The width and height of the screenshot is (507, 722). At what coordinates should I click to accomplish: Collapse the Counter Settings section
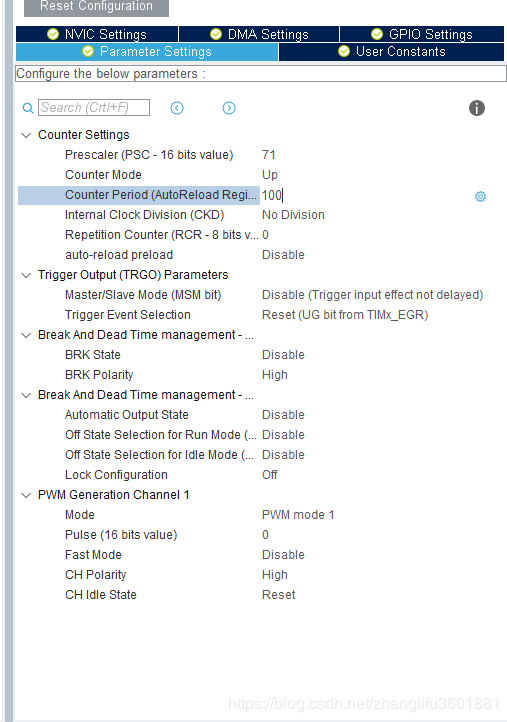click(x=26, y=135)
